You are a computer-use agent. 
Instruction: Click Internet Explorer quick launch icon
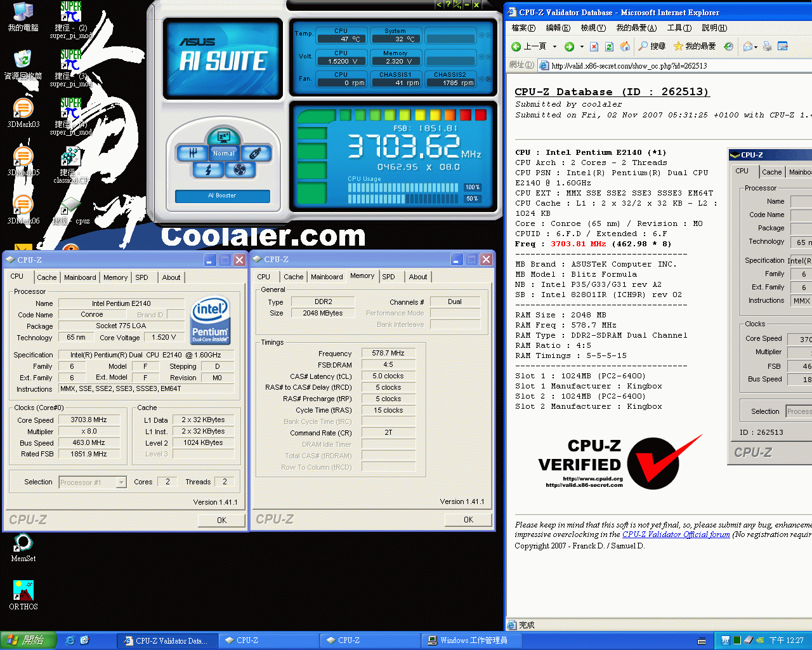[x=70, y=640]
